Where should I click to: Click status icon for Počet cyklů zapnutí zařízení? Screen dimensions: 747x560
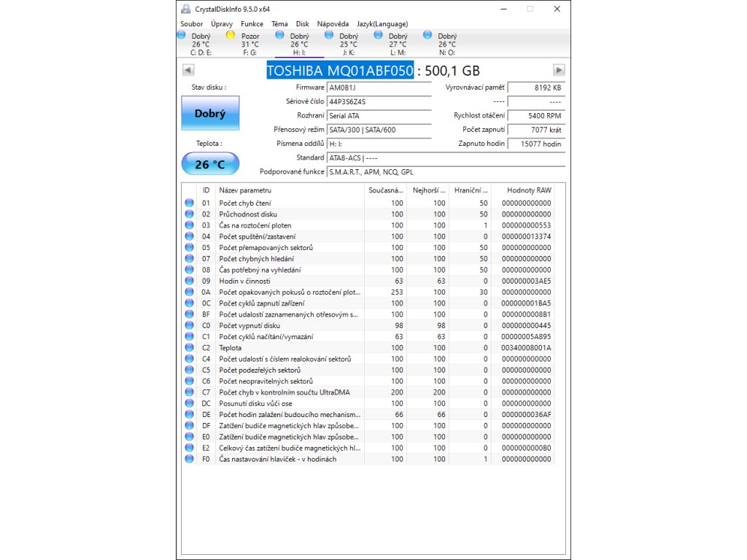(189, 303)
